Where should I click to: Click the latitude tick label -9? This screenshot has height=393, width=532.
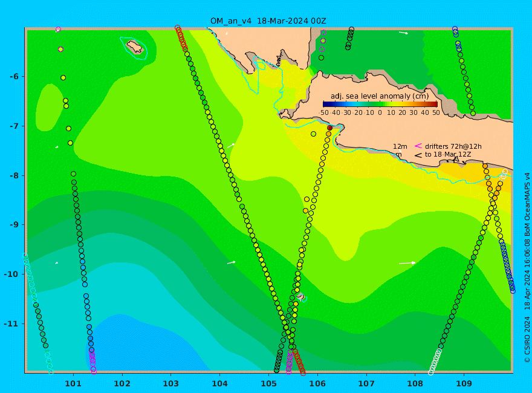coord(14,225)
